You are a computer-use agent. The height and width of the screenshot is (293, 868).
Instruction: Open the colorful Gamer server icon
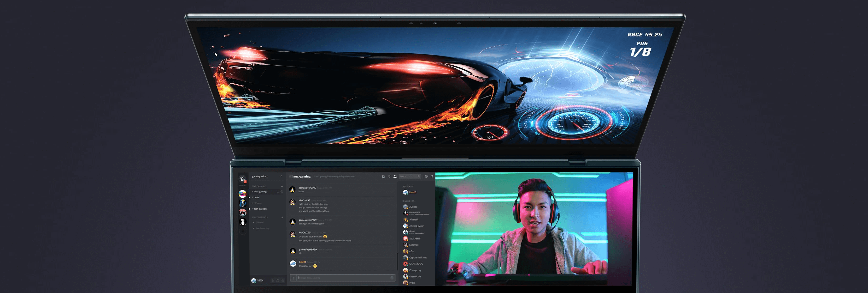243,194
